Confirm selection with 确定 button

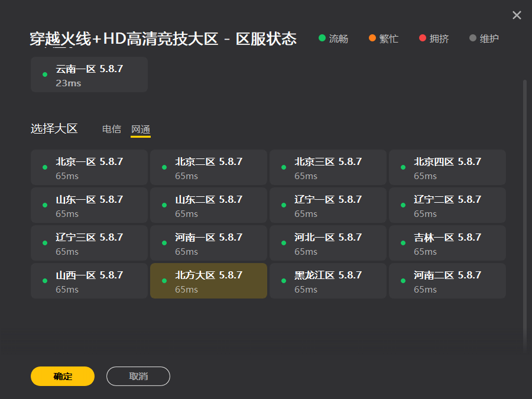pyautogui.click(x=63, y=376)
